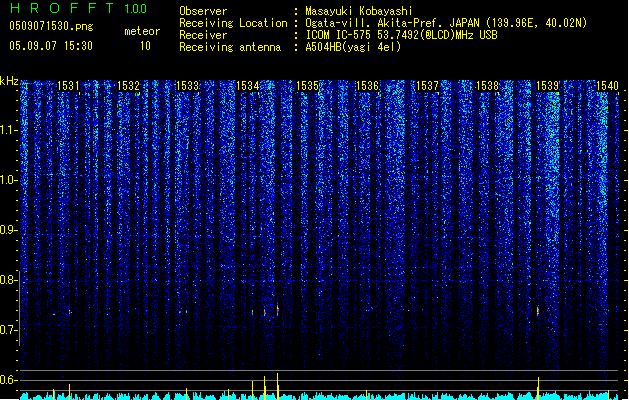Click the Receiver label
Screen dimensions: 629x400
(x=203, y=35)
